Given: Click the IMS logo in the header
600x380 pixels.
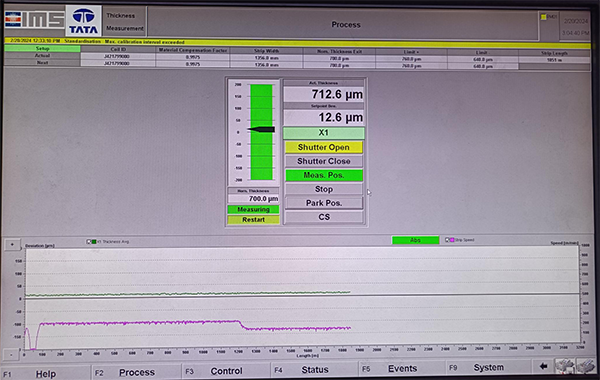Looking at the screenshot, I should [x=34, y=20].
